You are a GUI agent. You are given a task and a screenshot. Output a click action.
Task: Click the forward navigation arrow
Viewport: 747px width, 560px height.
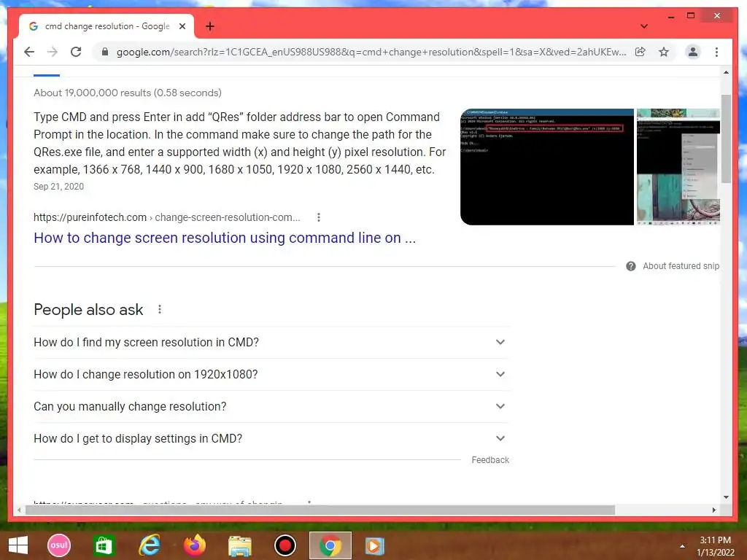click(53, 52)
